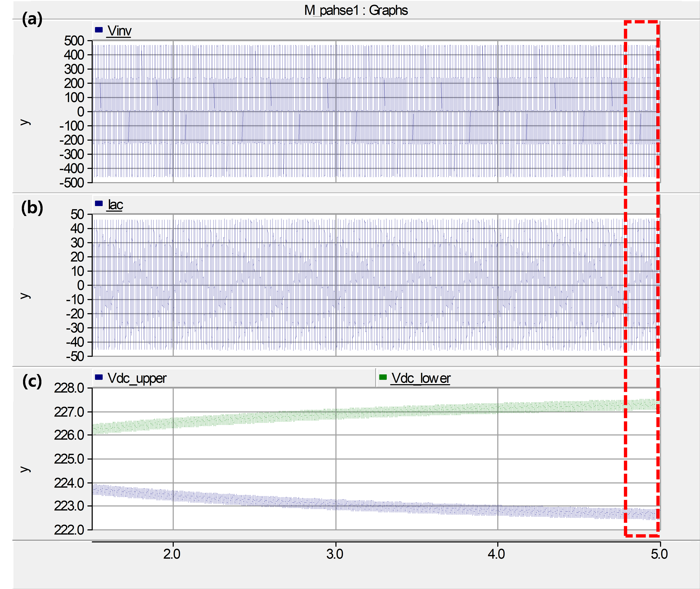Click the 5.0 time axis label
700x589 pixels.
(659, 554)
